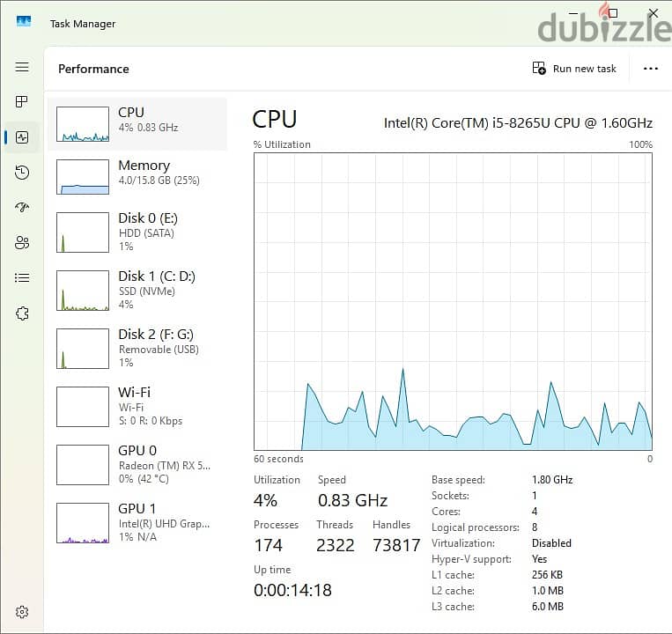Open the App history icon
672x634 pixels.
pos(22,173)
